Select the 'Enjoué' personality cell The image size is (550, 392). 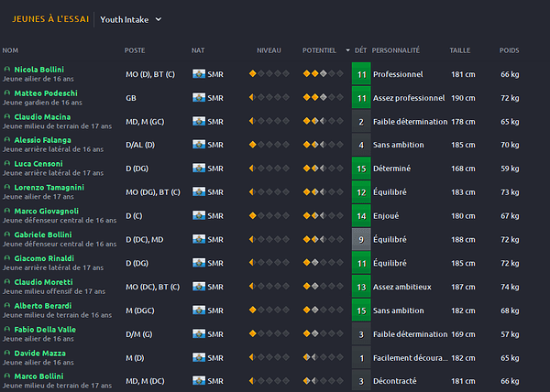pyautogui.click(x=386, y=216)
